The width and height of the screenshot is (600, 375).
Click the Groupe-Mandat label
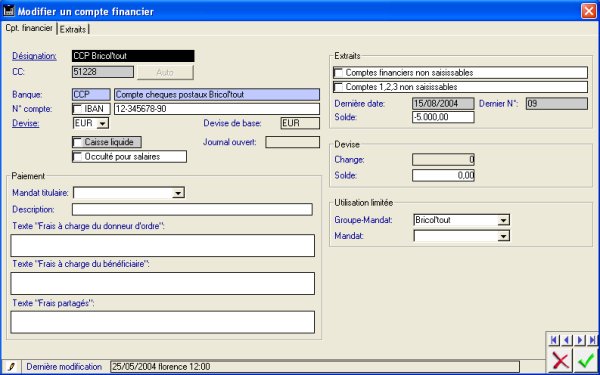(364, 220)
